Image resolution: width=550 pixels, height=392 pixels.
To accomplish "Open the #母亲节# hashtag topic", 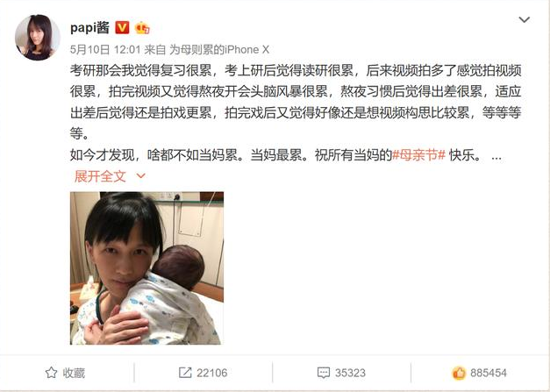I will [x=418, y=154].
